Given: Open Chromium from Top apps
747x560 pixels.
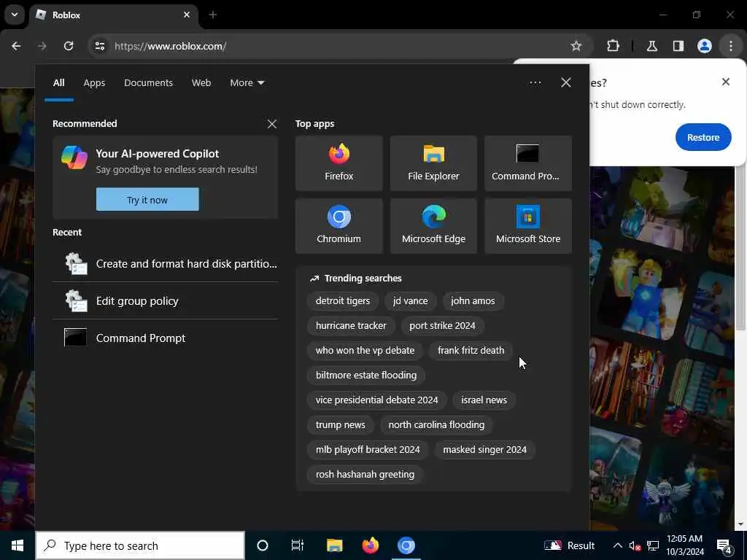Looking at the screenshot, I should (338, 226).
